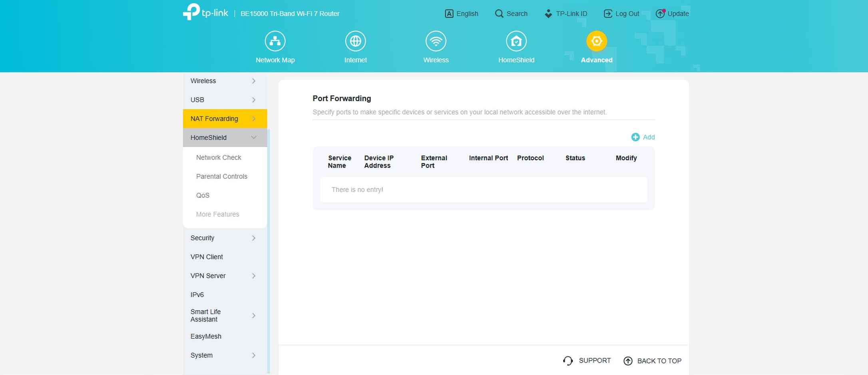
Task: Select QoS from HomeShield submenu
Action: [203, 195]
